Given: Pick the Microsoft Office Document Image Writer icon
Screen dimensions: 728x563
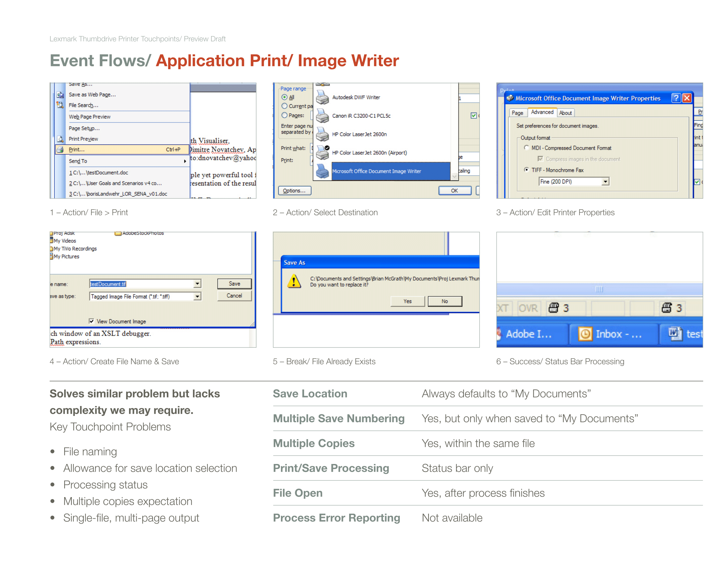Looking at the screenshot, I should 322,171.
